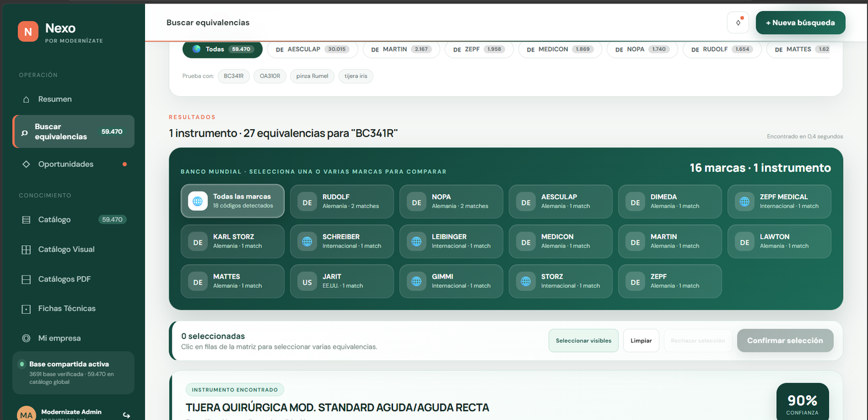Click the Fichas Técnicas icon

[26, 308]
